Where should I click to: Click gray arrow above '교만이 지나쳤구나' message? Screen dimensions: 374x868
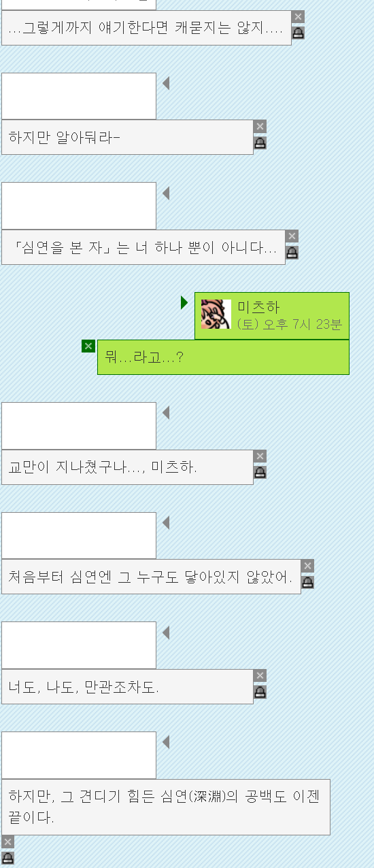[165, 413]
